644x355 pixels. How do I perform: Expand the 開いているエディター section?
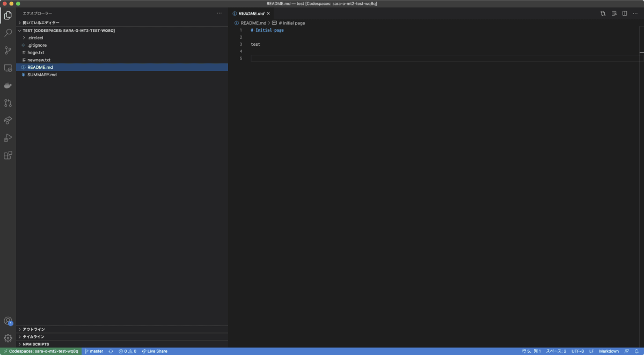(x=122, y=23)
